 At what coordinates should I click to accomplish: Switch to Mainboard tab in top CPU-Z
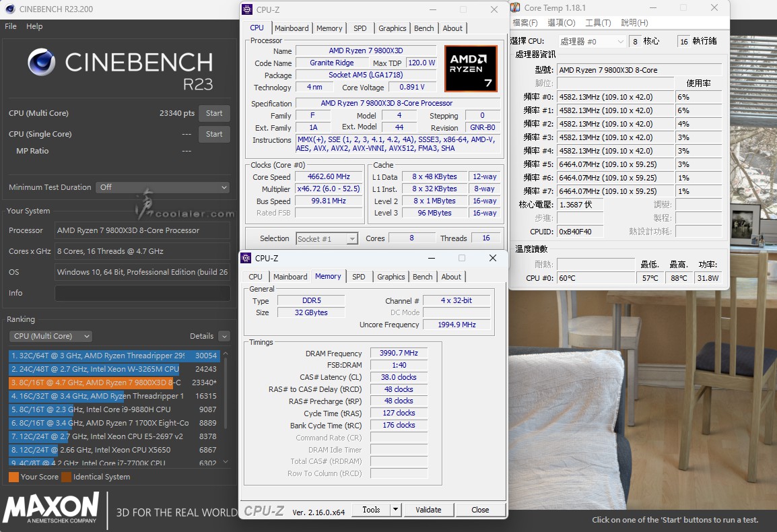pyautogui.click(x=292, y=28)
